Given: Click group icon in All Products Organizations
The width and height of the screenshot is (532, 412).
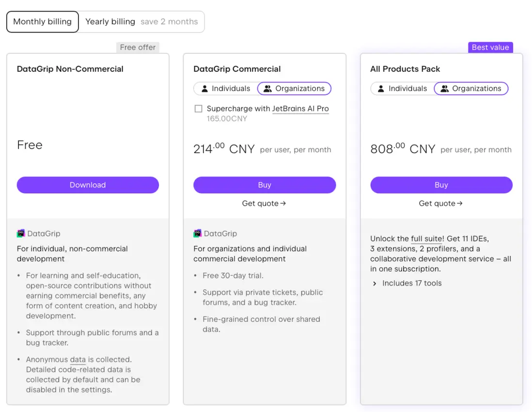Looking at the screenshot, I should (444, 89).
